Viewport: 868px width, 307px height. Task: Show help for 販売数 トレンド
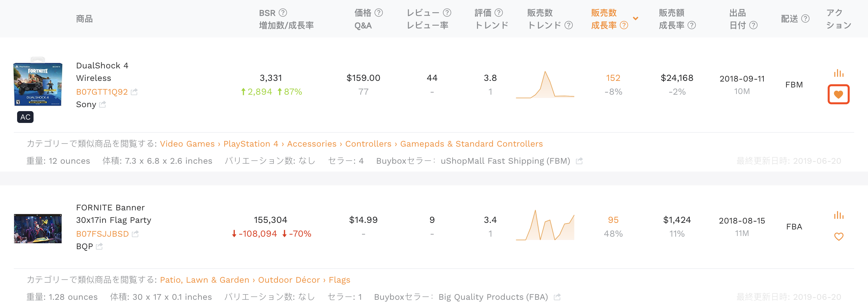click(x=569, y=25)
